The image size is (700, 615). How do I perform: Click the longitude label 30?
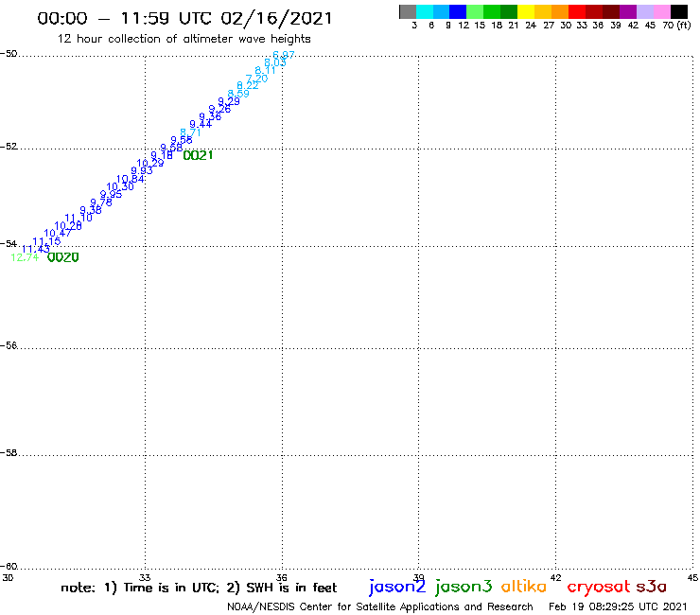tap(8, 577)
